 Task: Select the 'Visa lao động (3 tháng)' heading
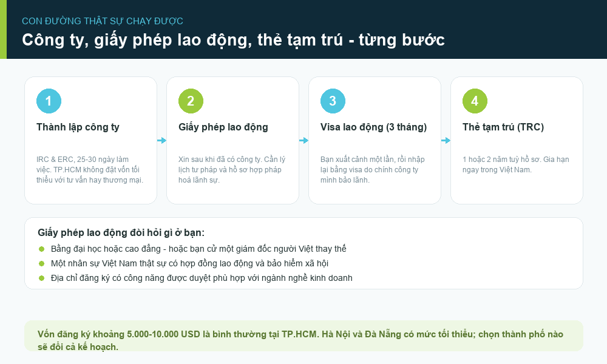373,127
